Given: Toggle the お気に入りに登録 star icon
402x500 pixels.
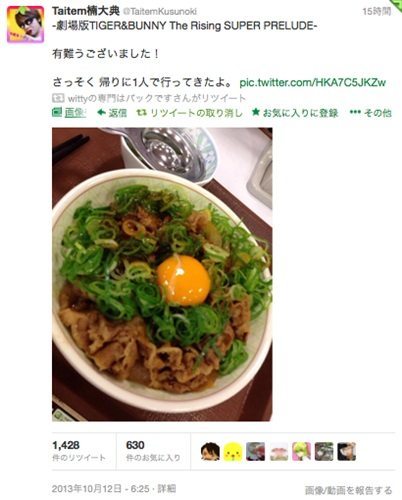Looking at the screenshot, I should pyautogui.click(x=255, y=112).
